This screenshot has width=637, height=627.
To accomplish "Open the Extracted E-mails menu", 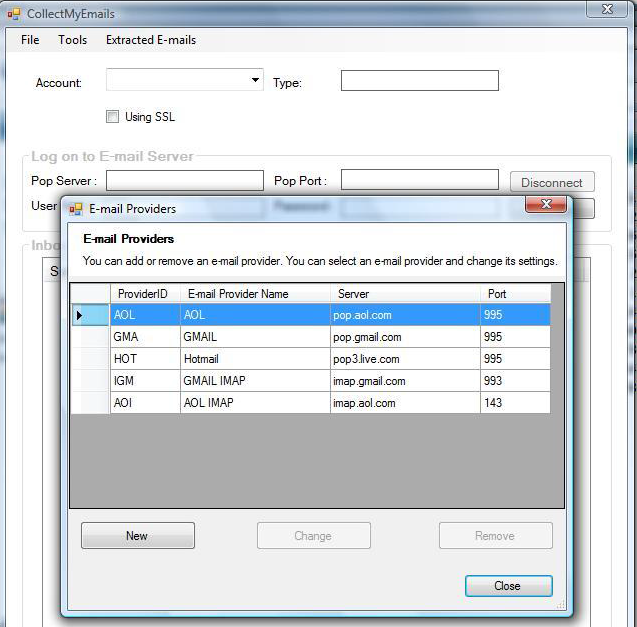I will tap(151, 40).
